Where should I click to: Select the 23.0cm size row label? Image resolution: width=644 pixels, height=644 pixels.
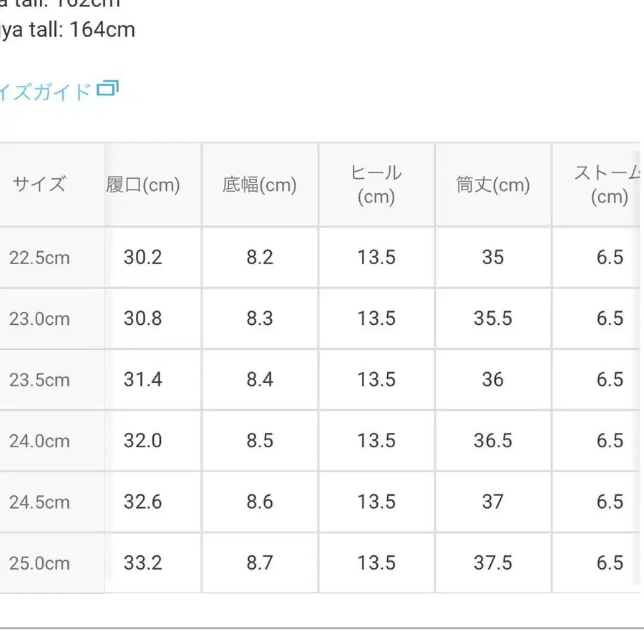[39, 318]
